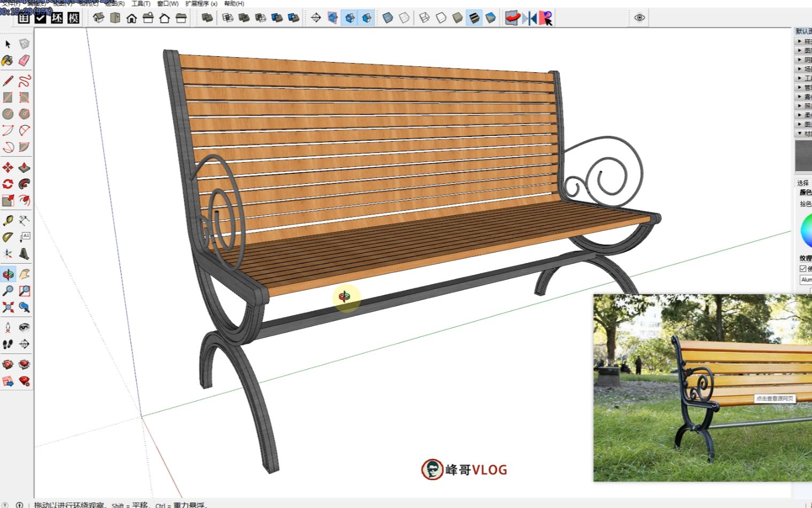This screenshot has height=508, width=812.
Task: Toggle X-ray face style mode
Action: tap(387, 18)
